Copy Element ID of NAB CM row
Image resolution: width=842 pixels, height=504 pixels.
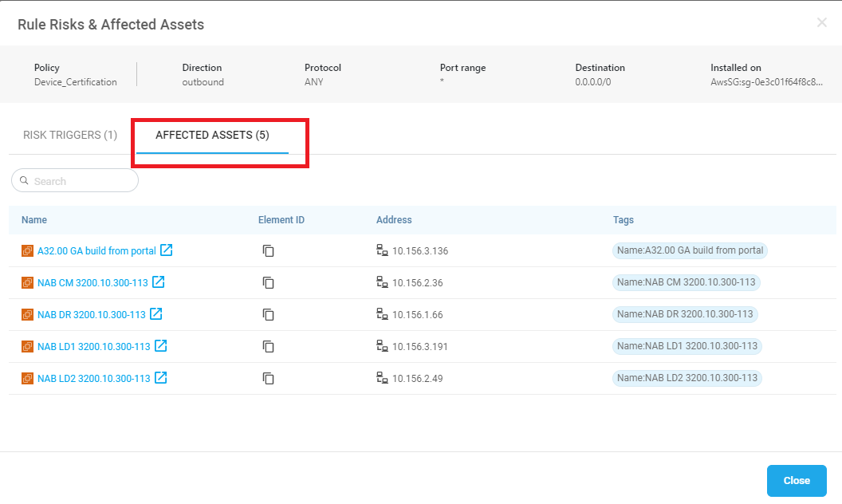pos(268,282)
